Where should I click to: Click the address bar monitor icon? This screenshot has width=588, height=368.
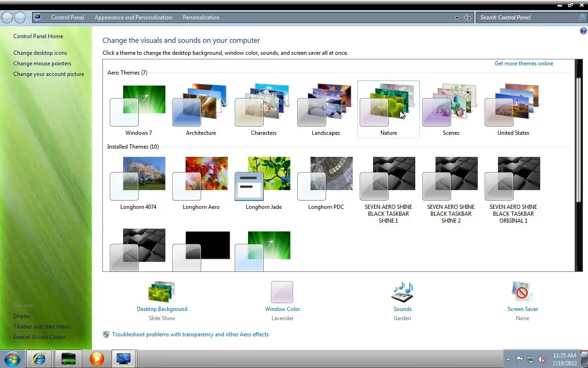pos(38,17)
